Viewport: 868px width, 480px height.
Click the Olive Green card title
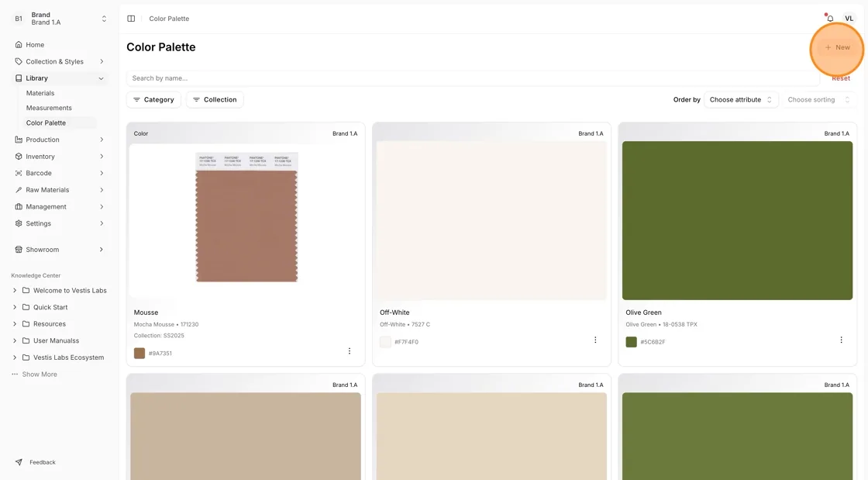643,313
